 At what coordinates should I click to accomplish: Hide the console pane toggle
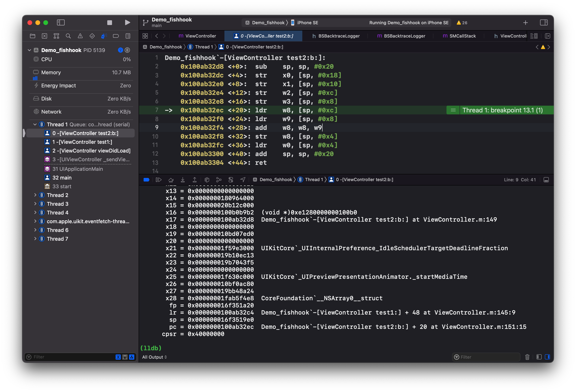pos(547,357)
